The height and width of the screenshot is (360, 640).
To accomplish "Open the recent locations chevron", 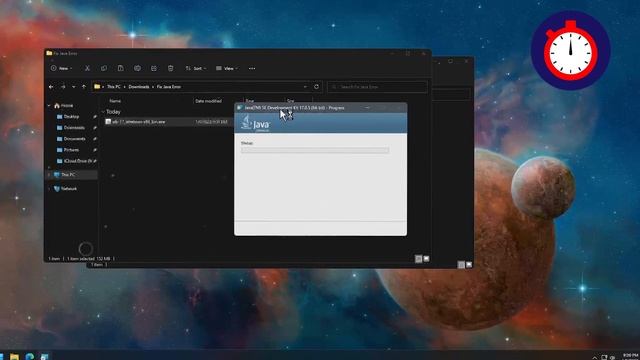I will 73,87.
